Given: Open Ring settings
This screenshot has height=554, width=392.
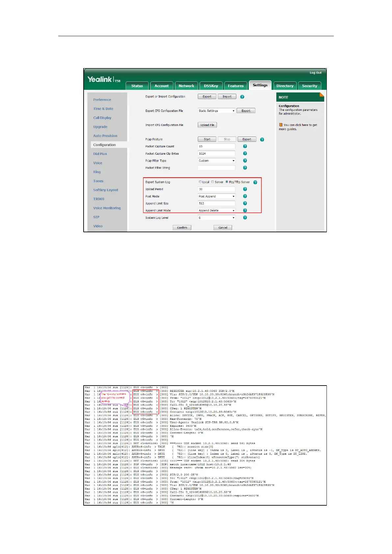Looking at the screenshot, I should tap(97, 172).
